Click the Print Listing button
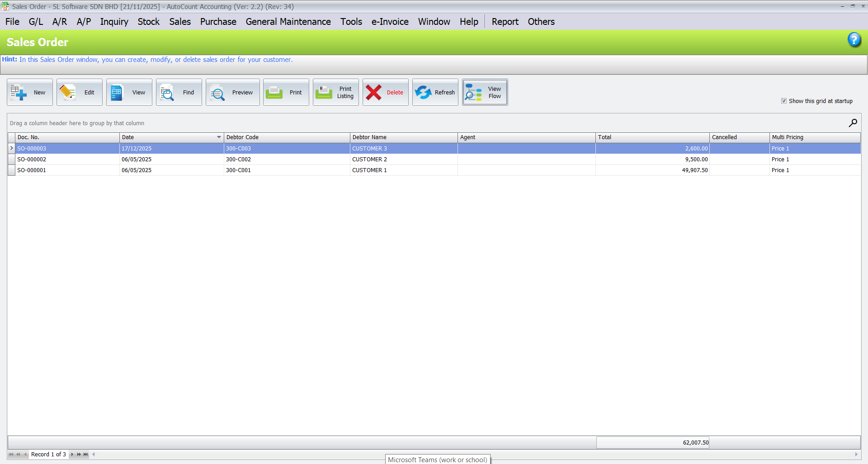The height and width of the screenshot is (464, 868). tap(335, 92)
